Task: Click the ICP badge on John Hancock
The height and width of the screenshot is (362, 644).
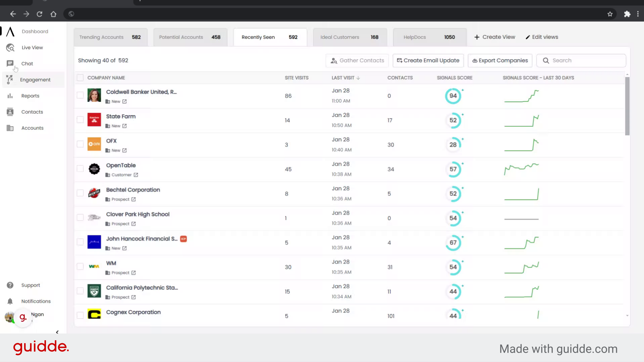Action: tap(183, 239)
